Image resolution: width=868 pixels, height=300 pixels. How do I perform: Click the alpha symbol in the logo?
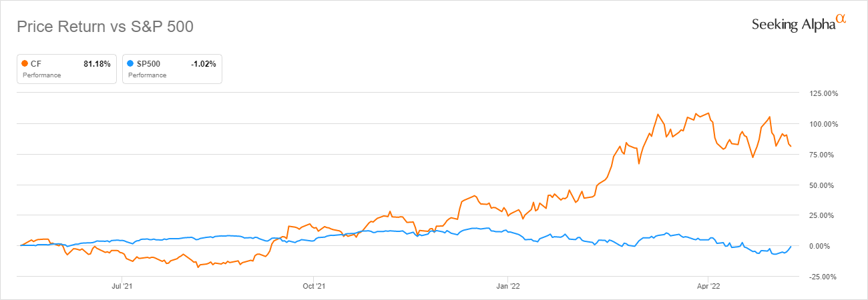coord(841,20)
